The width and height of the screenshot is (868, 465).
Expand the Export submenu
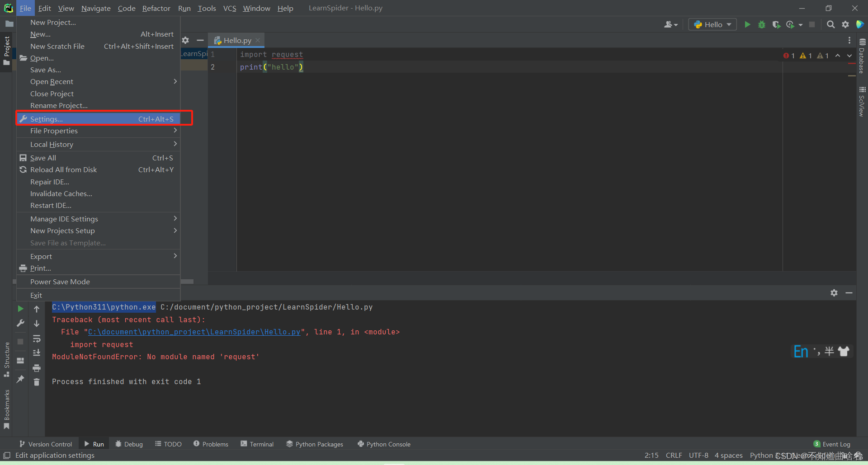tap(99, 256)
